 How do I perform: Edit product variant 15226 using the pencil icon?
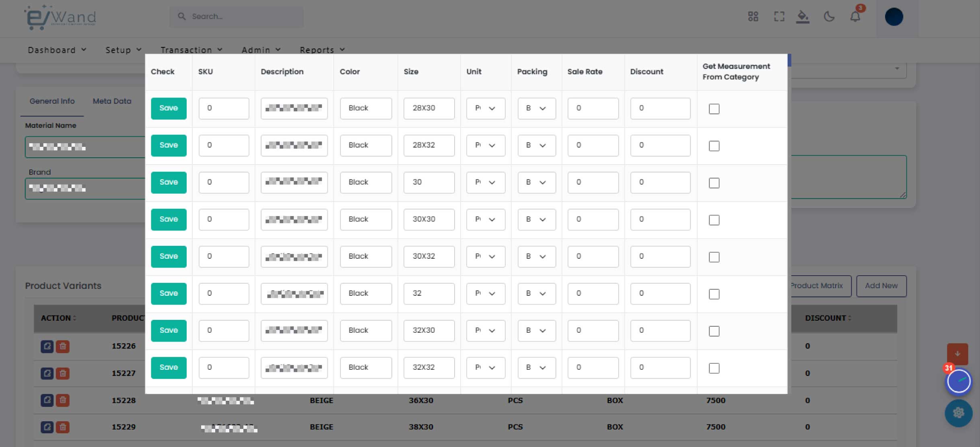(47, 346)
